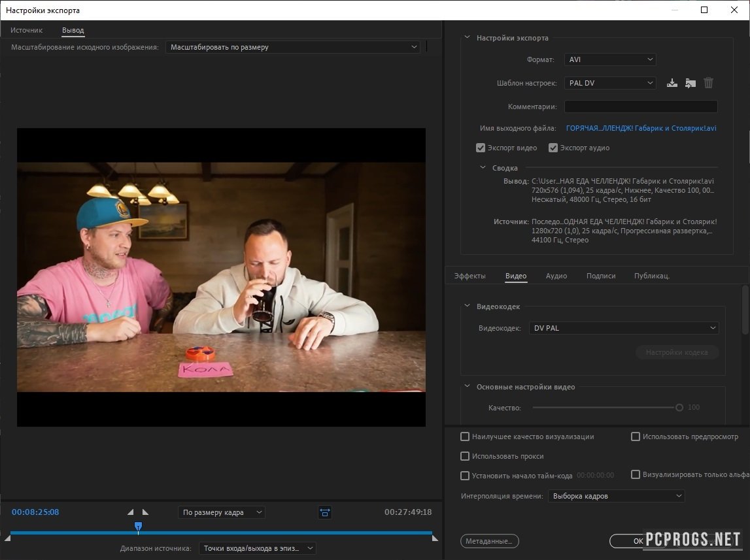Switch to the Аудио tab
750x560 pixels.
556,276
